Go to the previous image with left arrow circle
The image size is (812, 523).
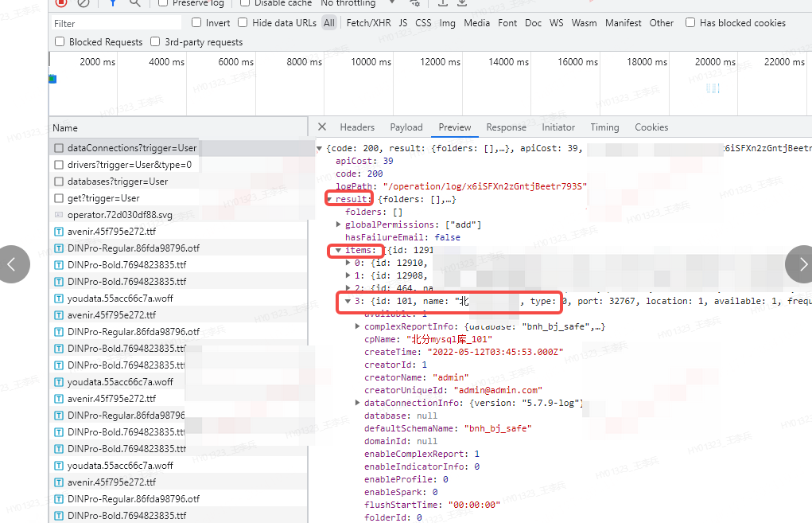click(x=11, y=264)
